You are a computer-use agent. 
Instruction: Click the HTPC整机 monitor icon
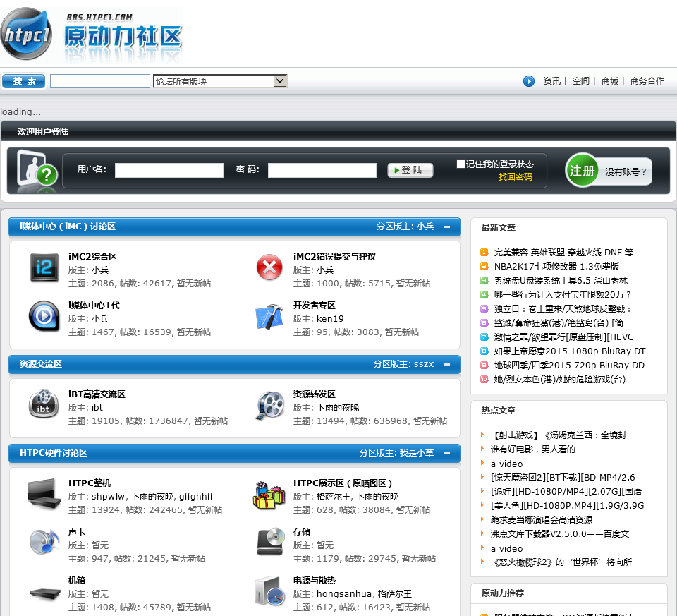click(44, 493)
